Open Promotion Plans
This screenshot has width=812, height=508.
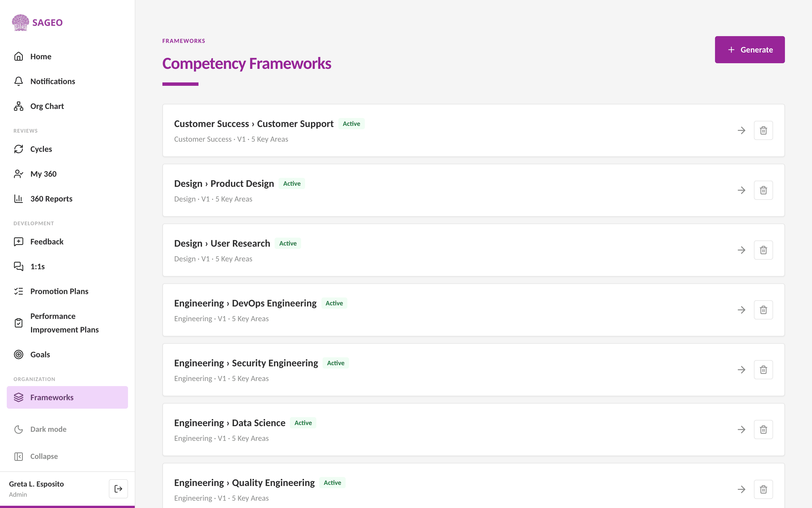tap(67, 291)
